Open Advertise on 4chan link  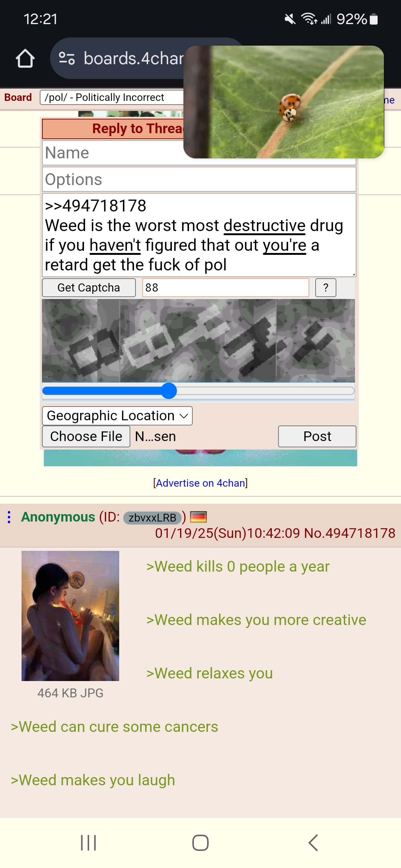[200, 483]
